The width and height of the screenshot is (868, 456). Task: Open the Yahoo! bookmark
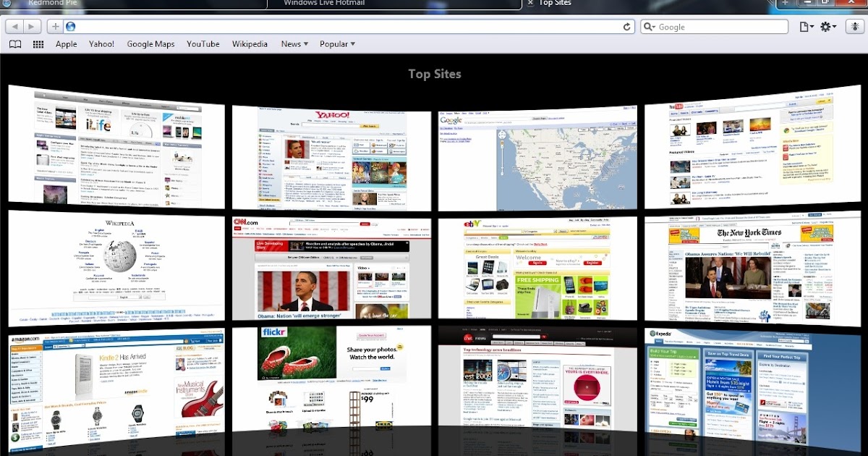[x=101, y=44]
